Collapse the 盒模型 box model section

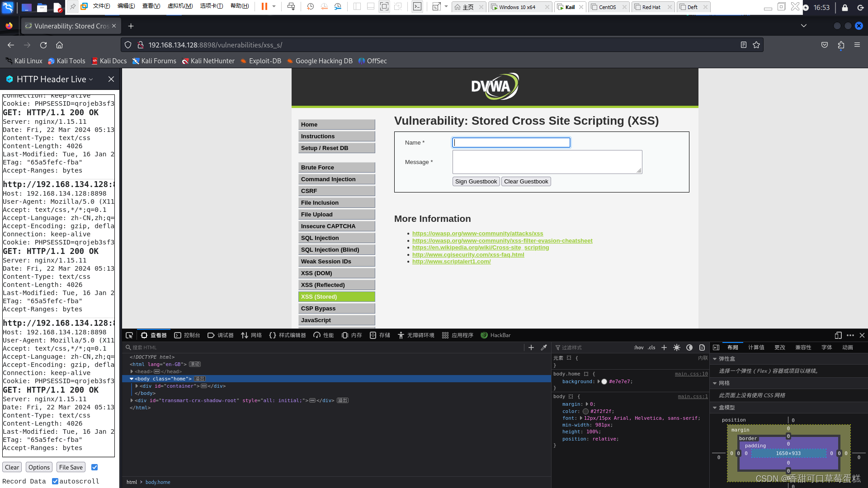click(715, 407)
